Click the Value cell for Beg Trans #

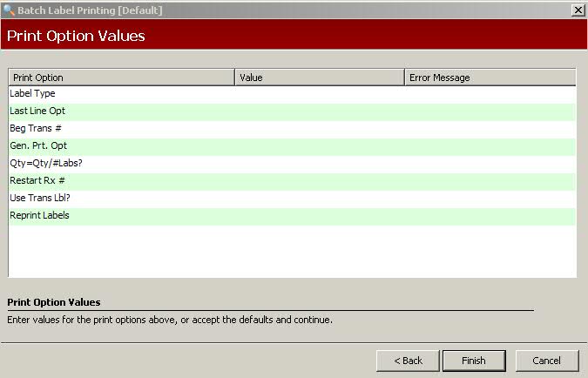(x=320, y=129)
